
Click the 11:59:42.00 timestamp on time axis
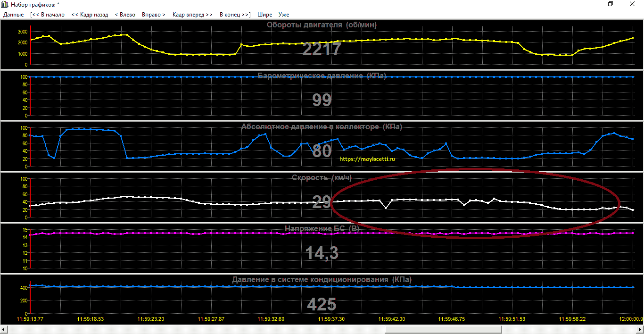(391, 319)
